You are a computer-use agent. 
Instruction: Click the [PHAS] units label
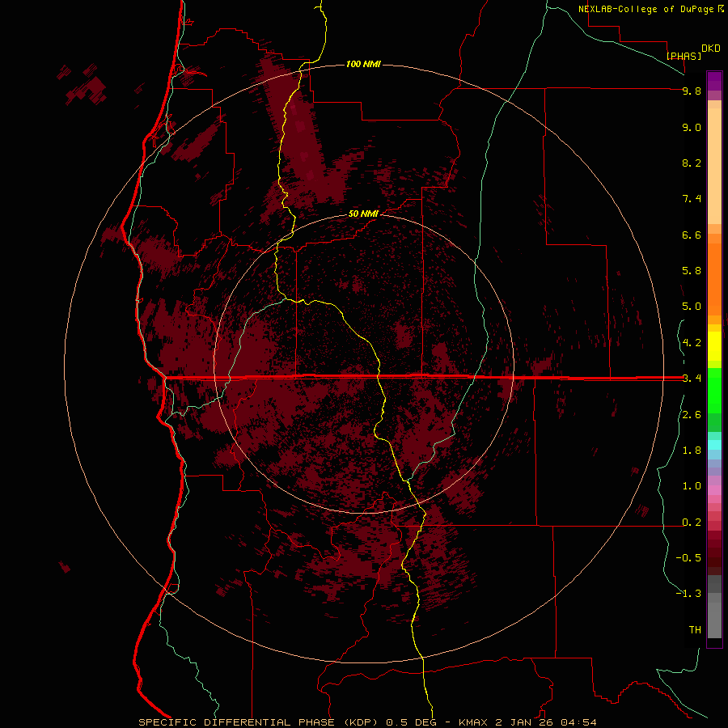[x=684, y=57]
